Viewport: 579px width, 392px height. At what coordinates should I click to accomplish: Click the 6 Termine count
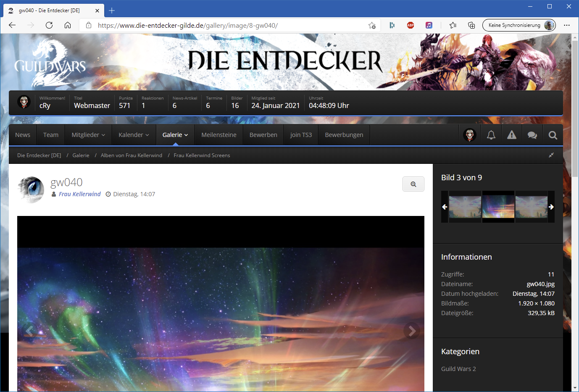tap(208, 106)
